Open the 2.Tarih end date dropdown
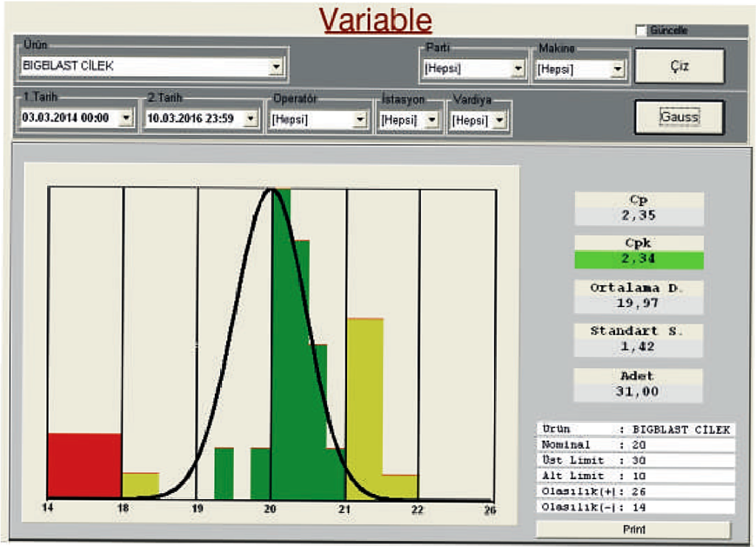The height and width of the screenshot is (547, 756). 251,118
